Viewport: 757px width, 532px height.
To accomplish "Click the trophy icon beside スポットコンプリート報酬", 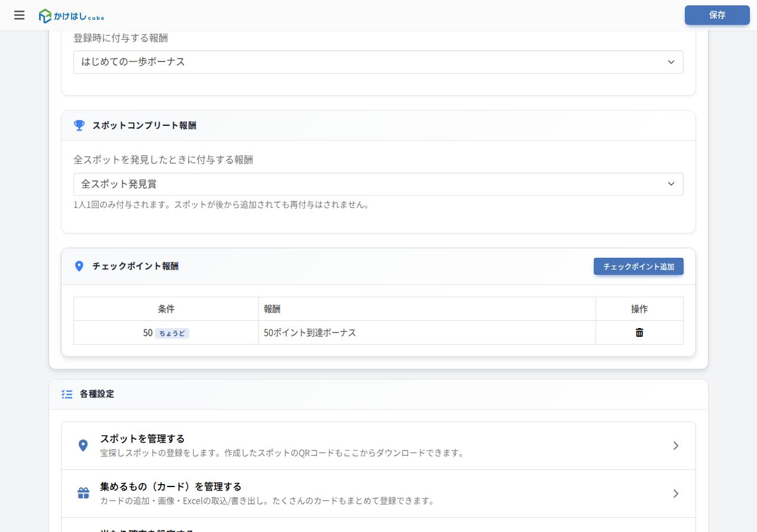I will (79, 125).
